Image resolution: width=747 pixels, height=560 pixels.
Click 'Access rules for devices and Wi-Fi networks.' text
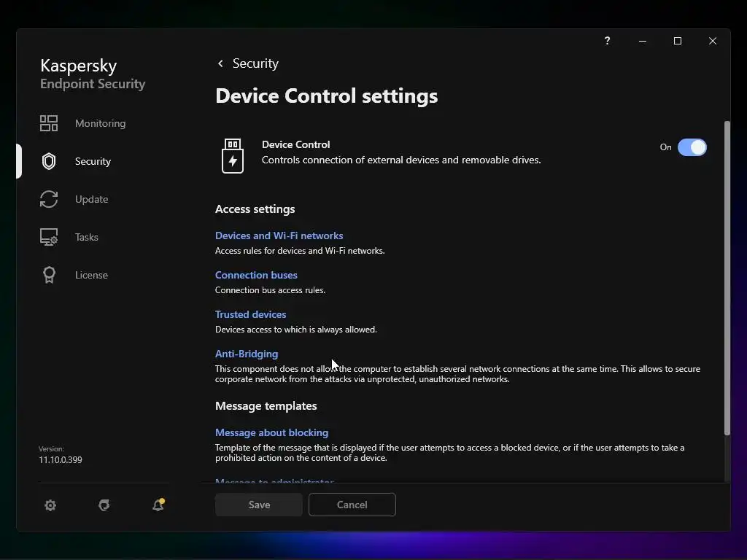pos(300,251)
